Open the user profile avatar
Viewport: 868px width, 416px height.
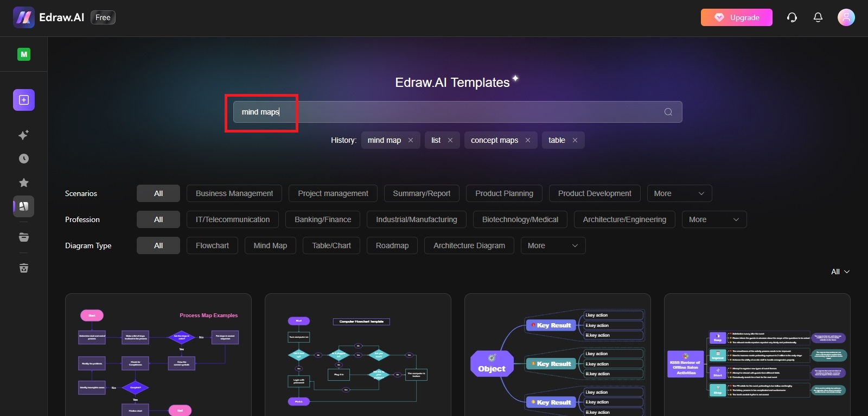[x=846, y=17]
